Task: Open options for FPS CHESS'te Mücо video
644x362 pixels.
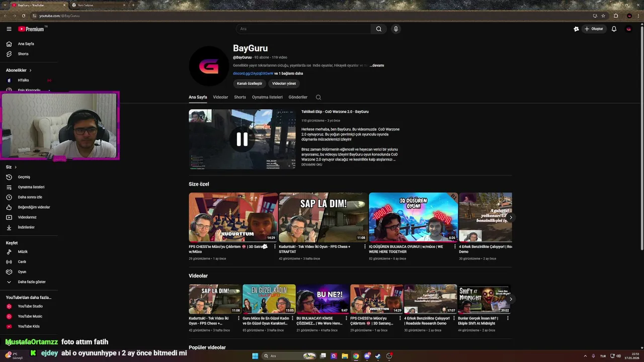Action: 275,247
